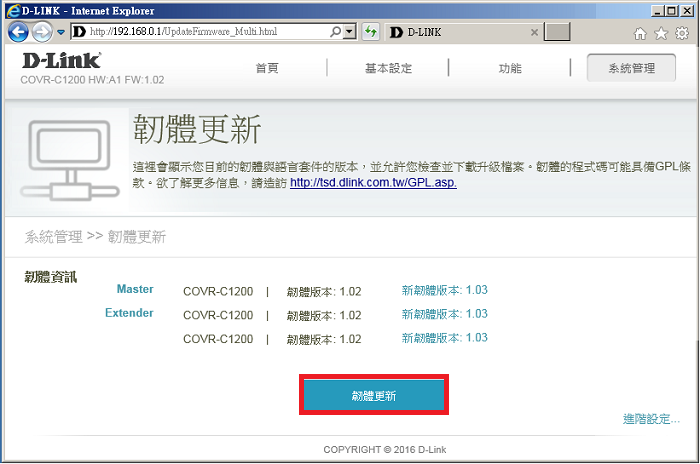Screen dimensions: 700x464
Task: Select the 首頁 navigation tab
Action: tap(267, 68)
